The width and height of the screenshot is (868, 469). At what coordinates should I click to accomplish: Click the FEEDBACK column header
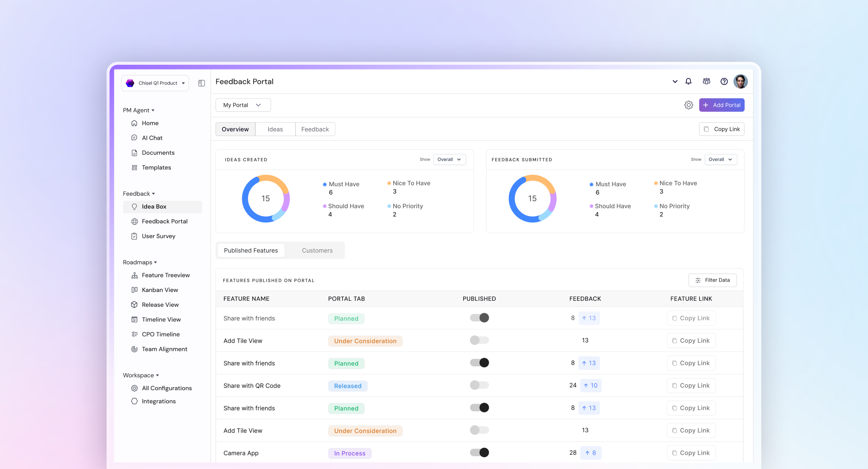[x=585, y=299]
